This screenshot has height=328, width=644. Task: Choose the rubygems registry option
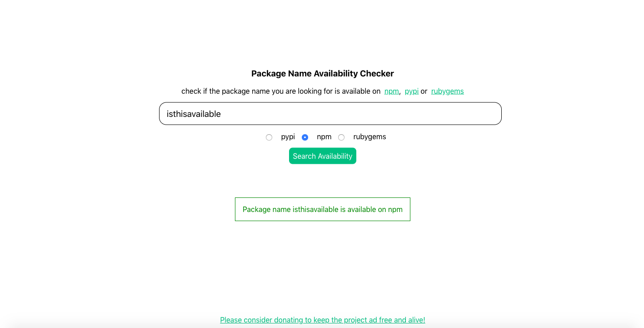point(341,137)
